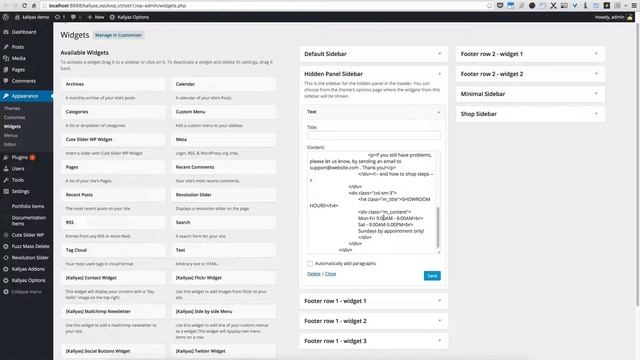
Task: Click the Tools wrench icon in sidebar
Action: [6, 180]
